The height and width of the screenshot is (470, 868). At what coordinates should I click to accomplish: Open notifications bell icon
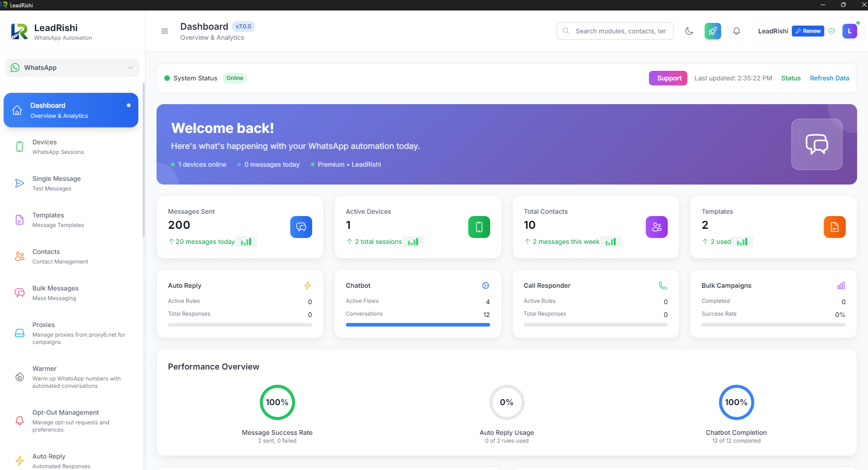(x=737, y=31)
